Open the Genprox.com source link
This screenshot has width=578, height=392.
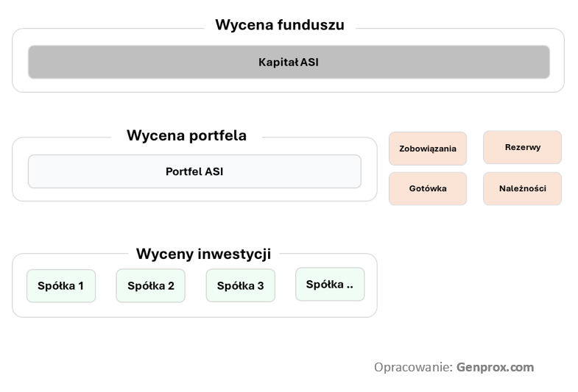tap(495, 367)
